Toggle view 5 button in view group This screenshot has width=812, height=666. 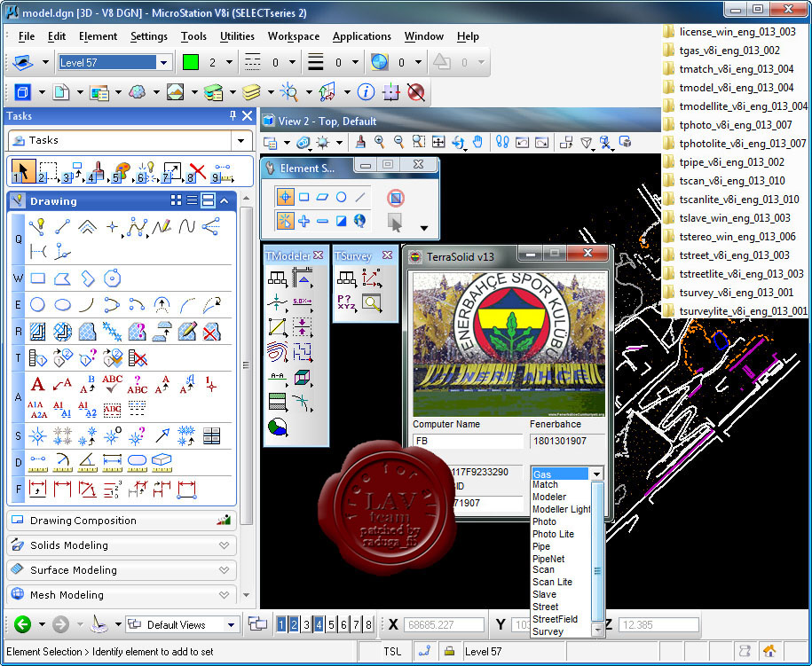pos(331,624)
